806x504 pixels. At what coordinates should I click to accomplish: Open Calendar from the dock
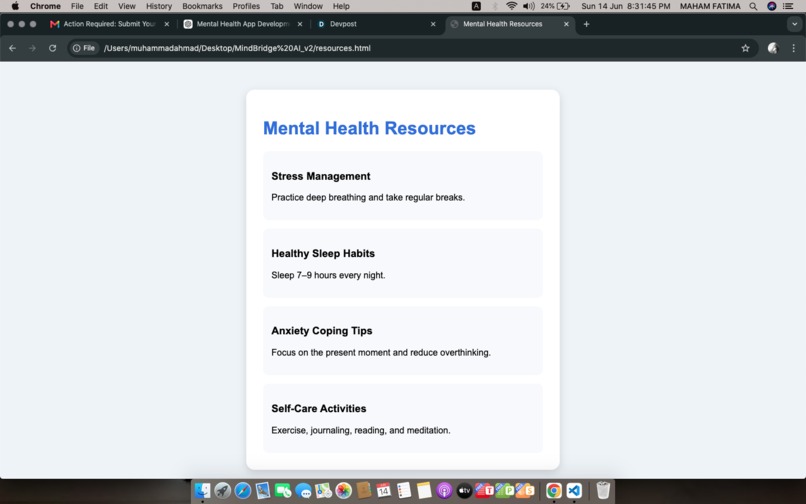point(383,491)
